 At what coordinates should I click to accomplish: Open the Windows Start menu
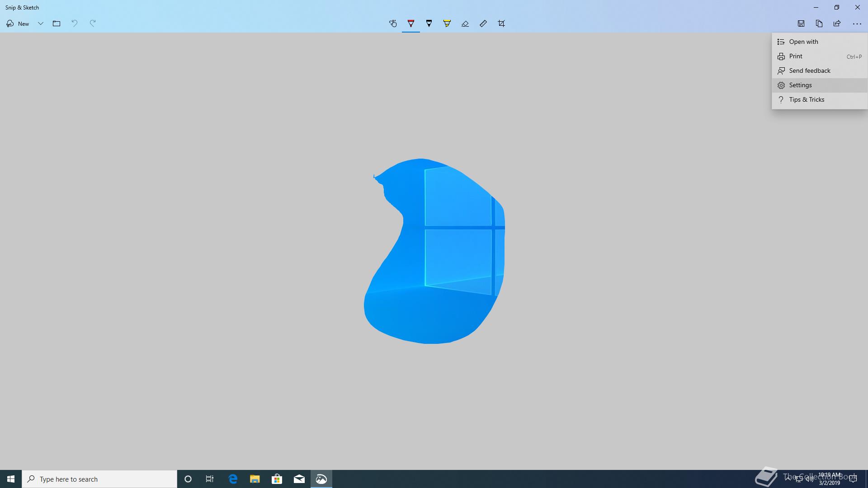coord(11,479)
